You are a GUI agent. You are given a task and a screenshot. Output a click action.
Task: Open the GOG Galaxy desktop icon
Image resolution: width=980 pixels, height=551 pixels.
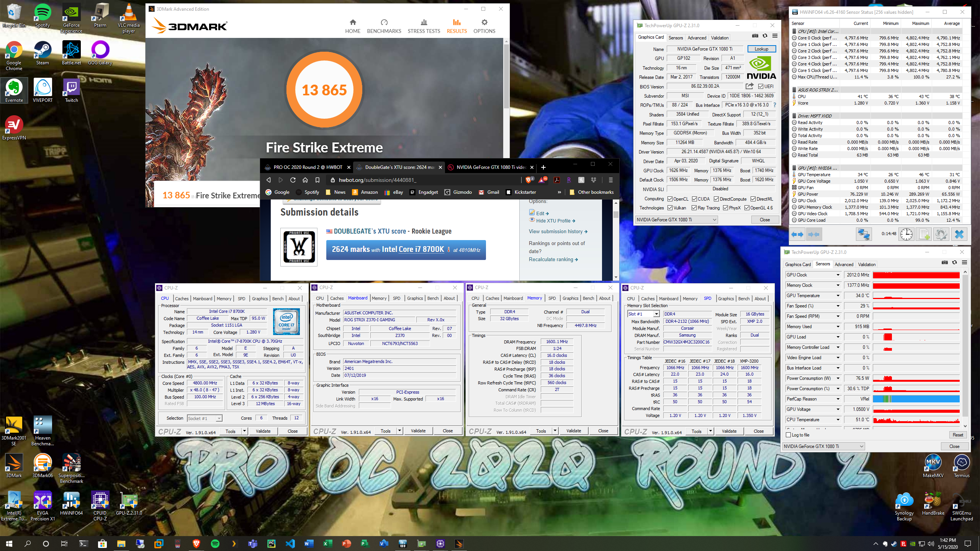pyautogui.click(x=100, y=53)
